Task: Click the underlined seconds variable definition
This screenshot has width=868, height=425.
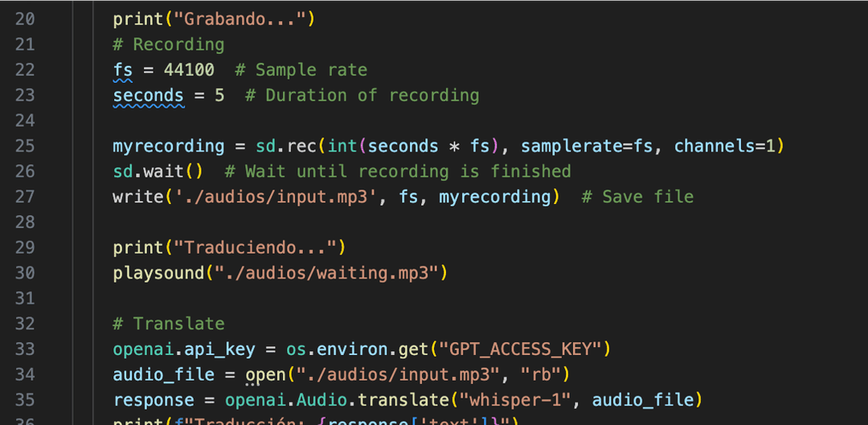Action: 148,96
